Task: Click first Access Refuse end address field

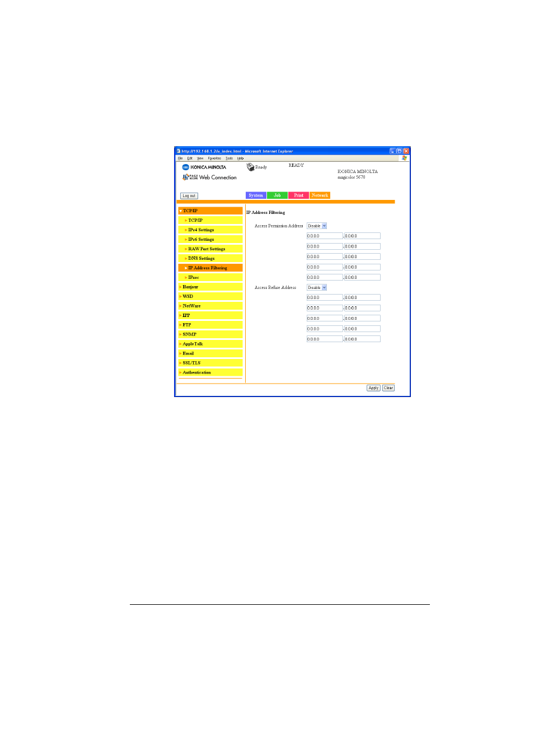Action: 362,298
